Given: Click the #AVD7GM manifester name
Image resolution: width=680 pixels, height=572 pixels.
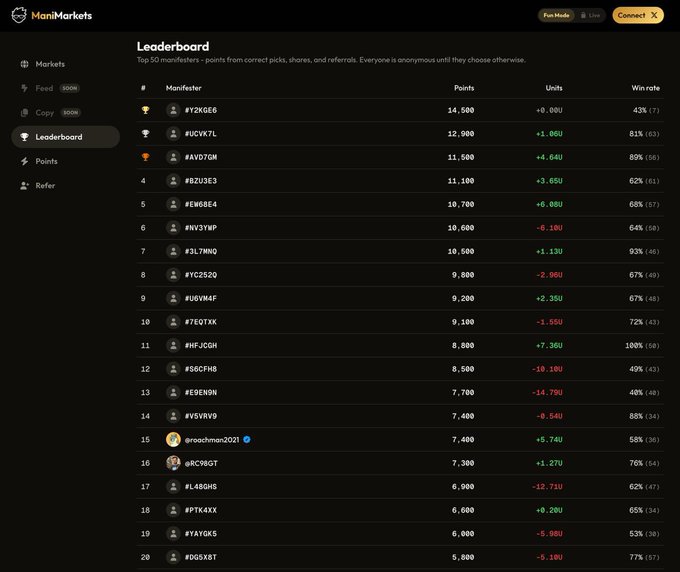Looking at the screenshot, I should coord(201,157).
